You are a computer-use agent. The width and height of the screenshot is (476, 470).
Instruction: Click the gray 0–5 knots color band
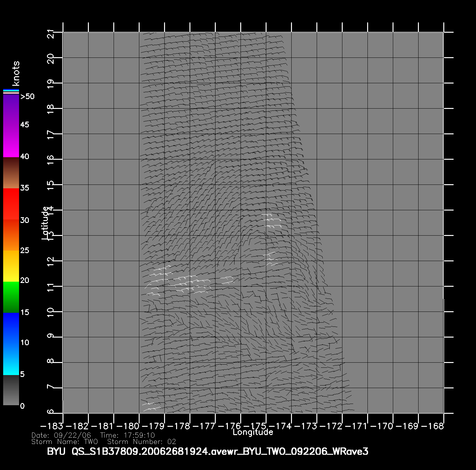(11, 390)
